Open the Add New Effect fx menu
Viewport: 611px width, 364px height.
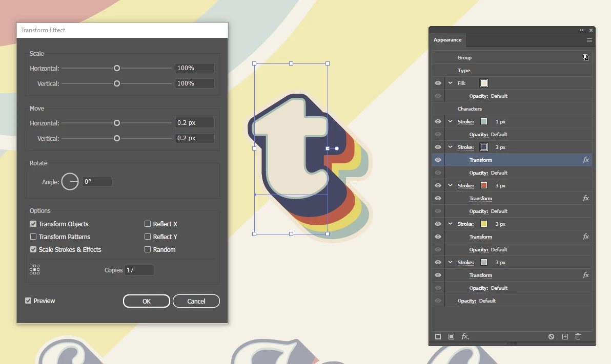(465, 336)
